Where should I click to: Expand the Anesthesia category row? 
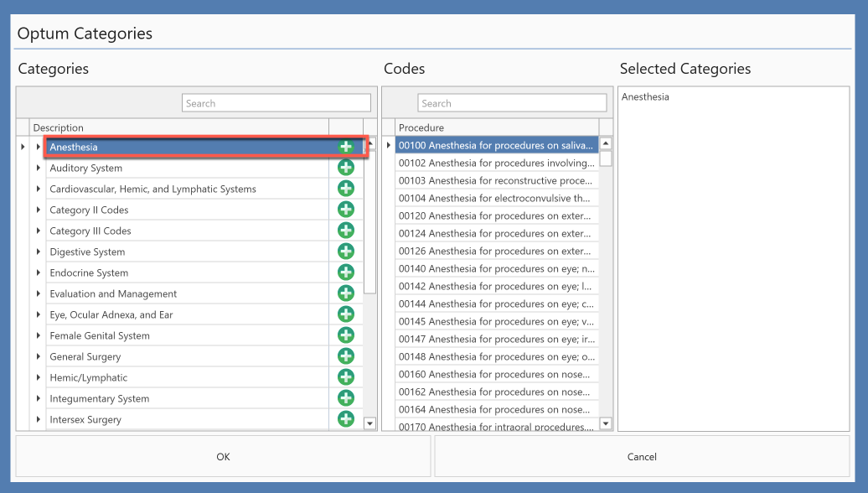pyautogui.click(x=39, y=147)
